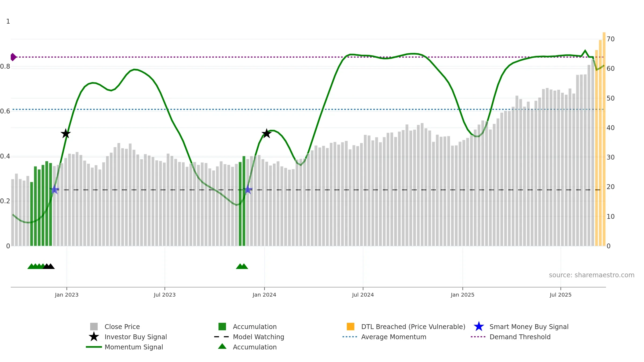The height and width of the screenshot is (362, 644).
Task: Click the 70 value on the right axis
Action: (x=610, y=39)
